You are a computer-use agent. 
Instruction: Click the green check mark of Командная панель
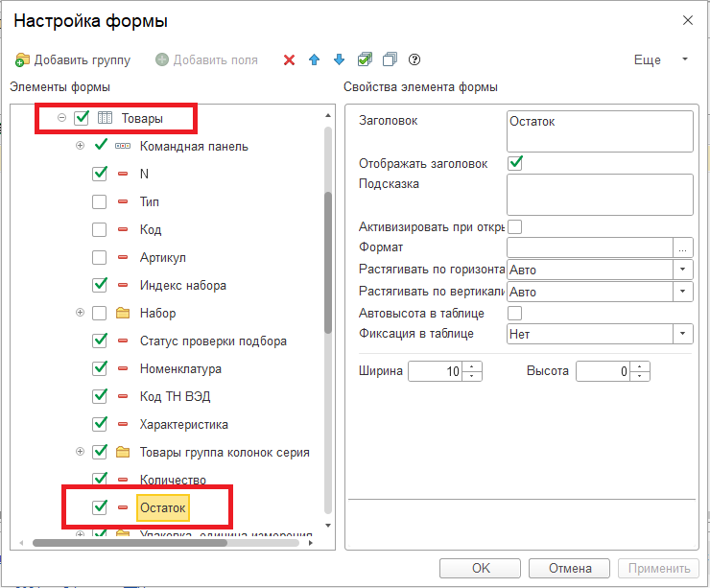pyautogui.click(x=101, y=145)
